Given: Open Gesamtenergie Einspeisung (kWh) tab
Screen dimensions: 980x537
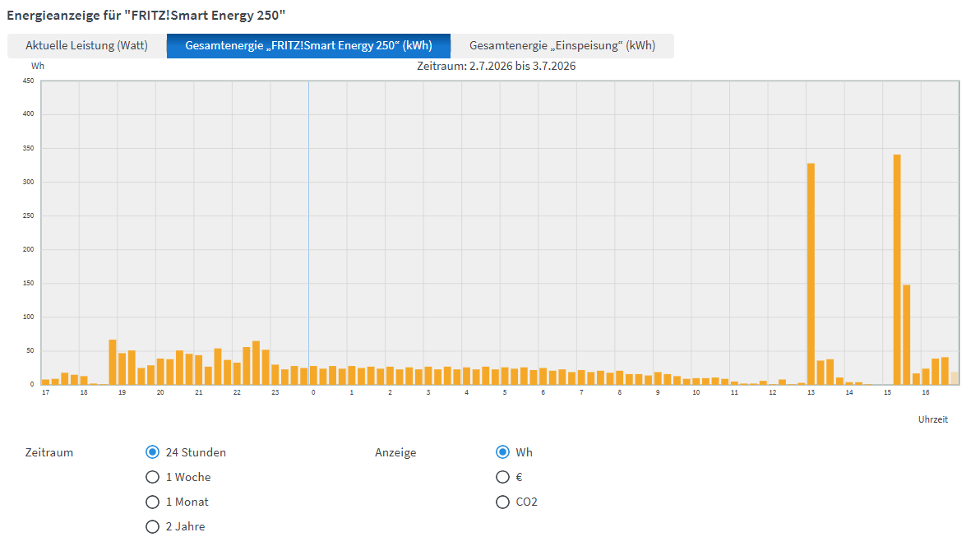Looking at the screenshot, I should click(x=562, y=45).
